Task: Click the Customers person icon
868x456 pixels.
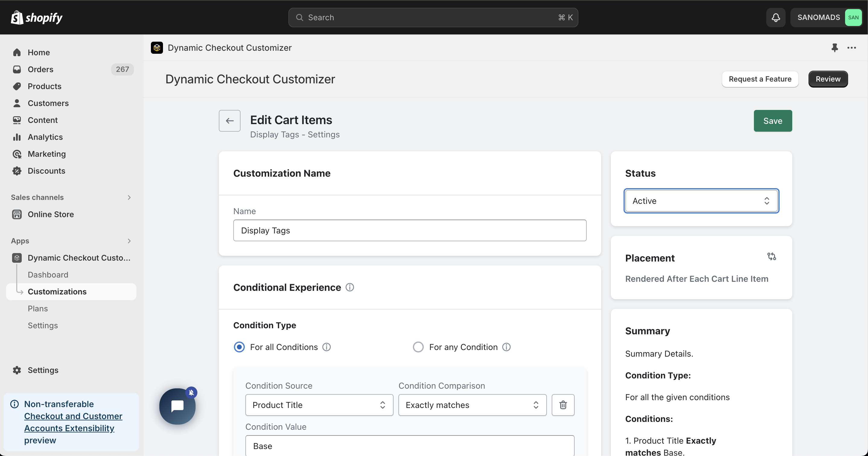Action: [x=17, y=103]
